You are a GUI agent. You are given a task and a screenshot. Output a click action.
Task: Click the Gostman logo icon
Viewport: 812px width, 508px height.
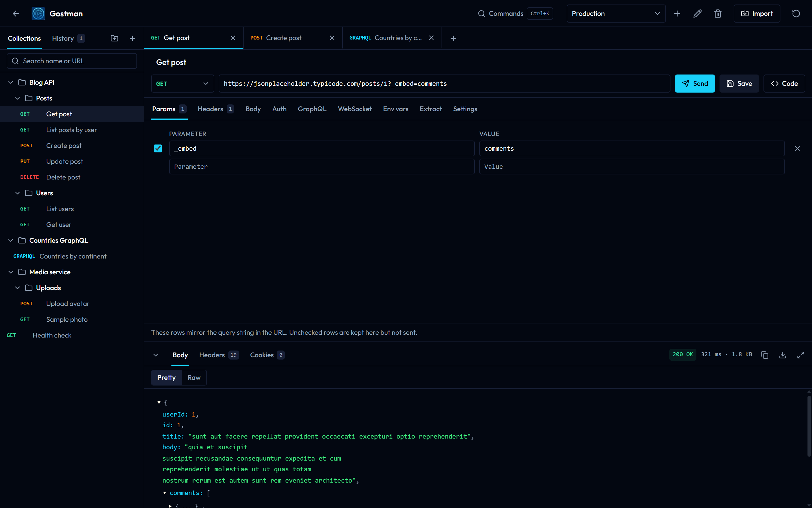pyautogui.click(x=38, y=14)
